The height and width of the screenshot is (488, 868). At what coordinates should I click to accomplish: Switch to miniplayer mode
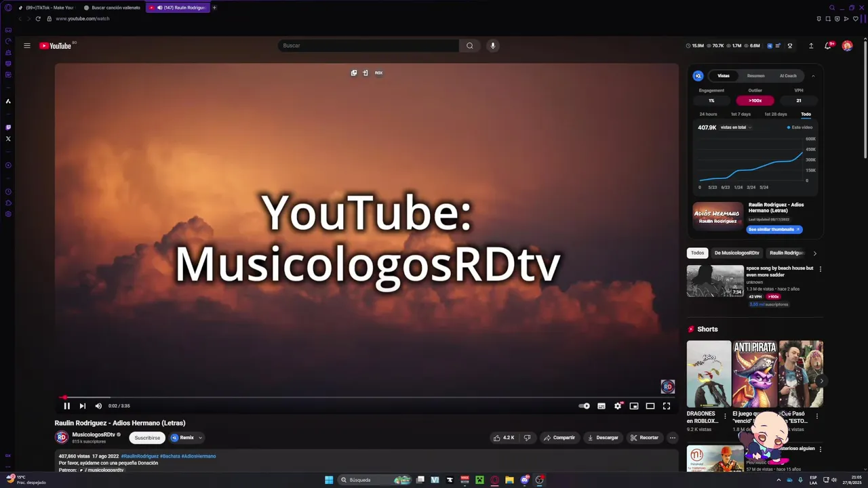point(634,406)
